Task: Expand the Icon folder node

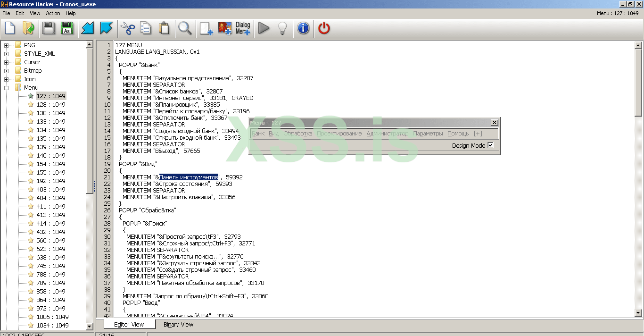Action: [x=6, y=79]
